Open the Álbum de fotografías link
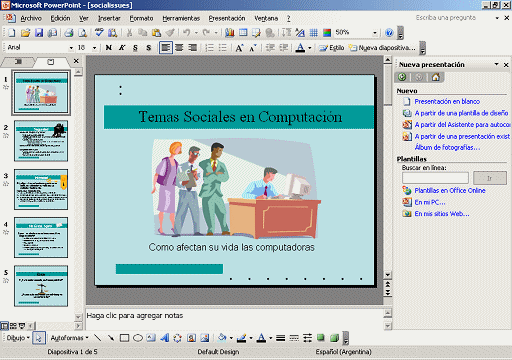Viewport: 512px width, 360px height. click(447, 147)
